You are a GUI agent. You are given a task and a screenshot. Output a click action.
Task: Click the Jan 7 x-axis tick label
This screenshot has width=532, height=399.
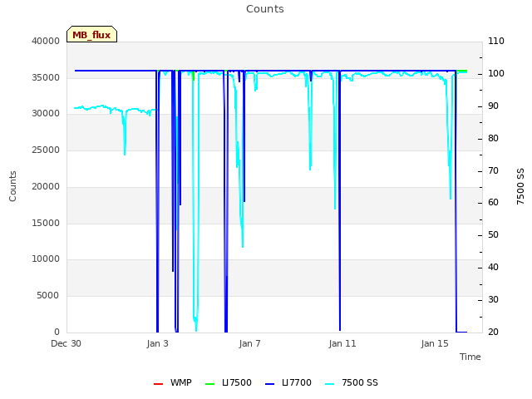250,343
